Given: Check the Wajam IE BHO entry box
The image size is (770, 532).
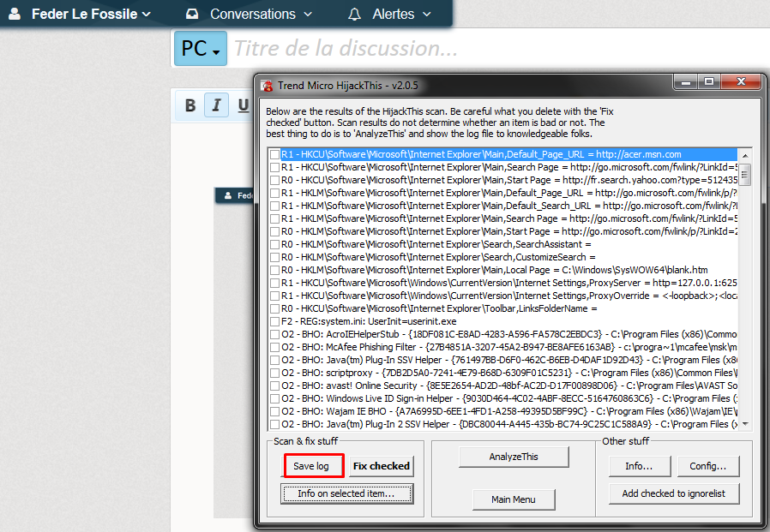Looking at the screenshot, I should (x=275, y=412).
